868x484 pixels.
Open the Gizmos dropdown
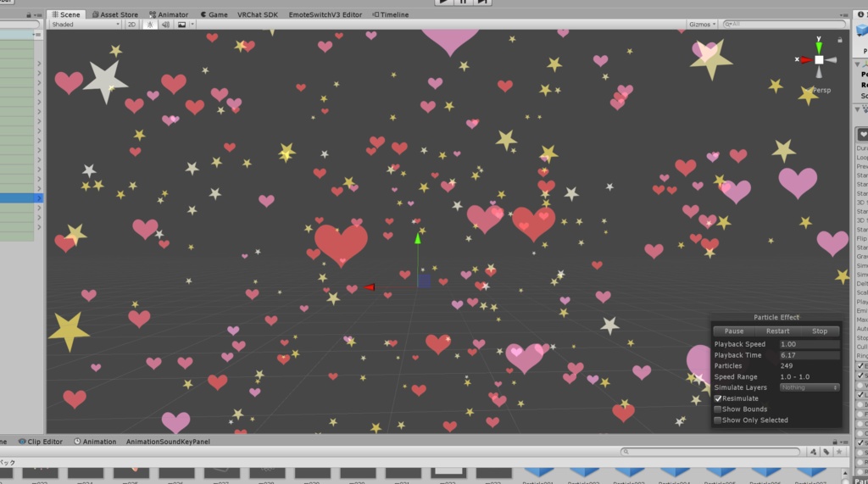702,25
